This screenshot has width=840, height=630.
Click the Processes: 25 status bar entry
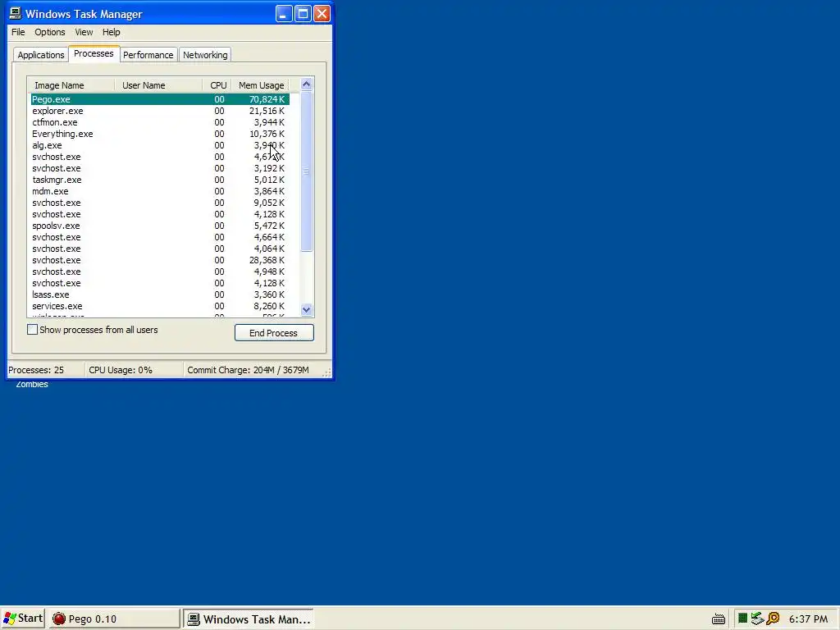pos(36,370)
